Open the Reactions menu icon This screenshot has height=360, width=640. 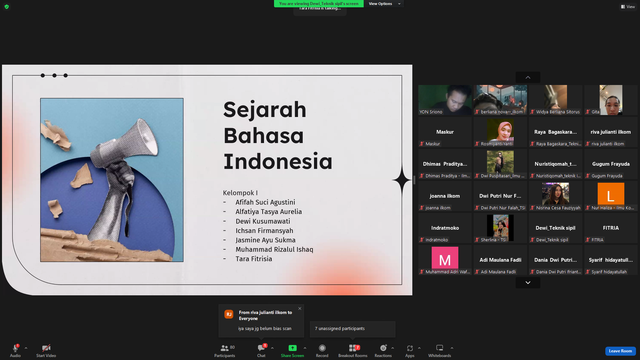(383, 348)
